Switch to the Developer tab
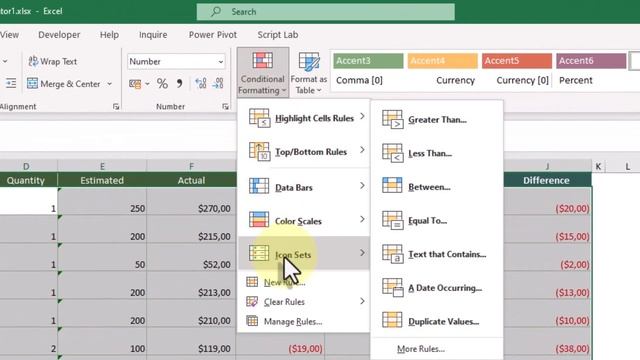Viewport: 640px width, 360px height. [x=59, y=35]
